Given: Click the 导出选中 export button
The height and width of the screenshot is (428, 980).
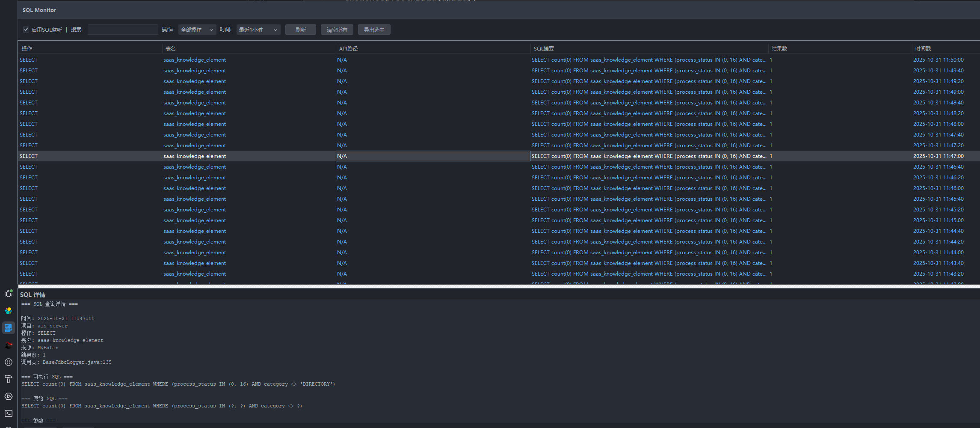Looking at the screenshot, I should point(374,30).
